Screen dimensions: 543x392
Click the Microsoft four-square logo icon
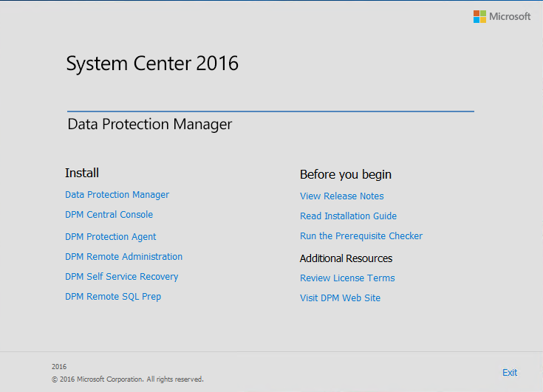coord(479,16)
